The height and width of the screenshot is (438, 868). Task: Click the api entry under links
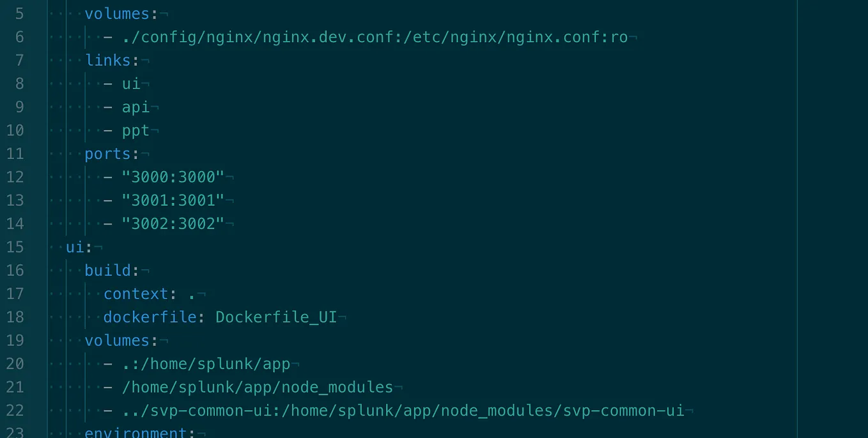click(136, 107)
